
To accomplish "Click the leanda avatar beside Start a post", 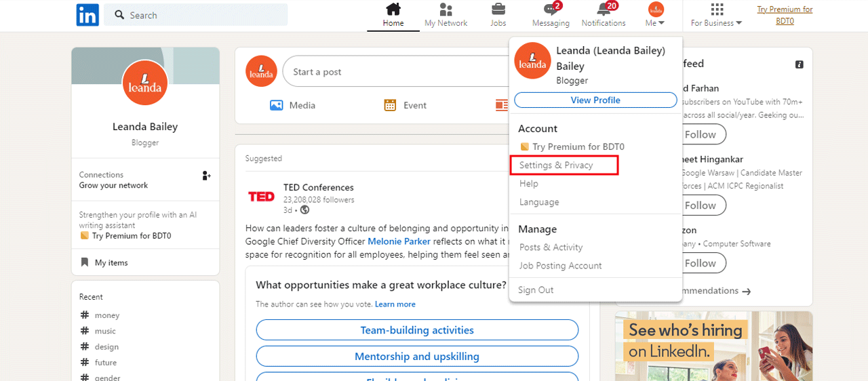I will [x=261, y=72].
